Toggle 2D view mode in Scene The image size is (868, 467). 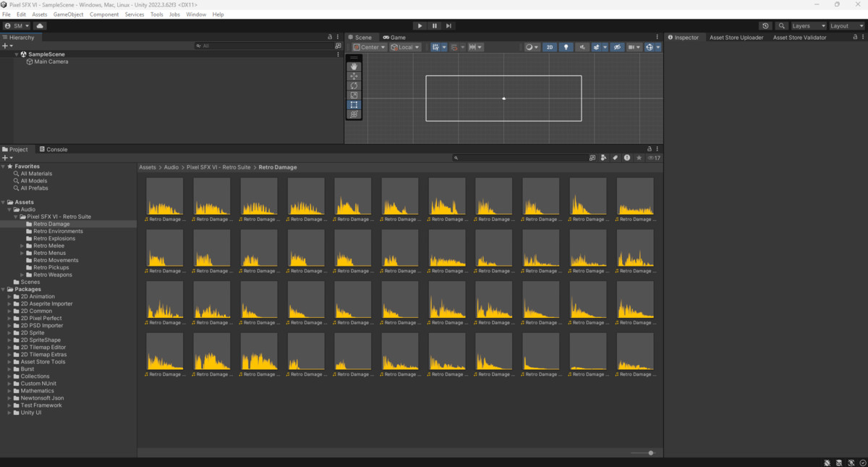tap(550, 47)
